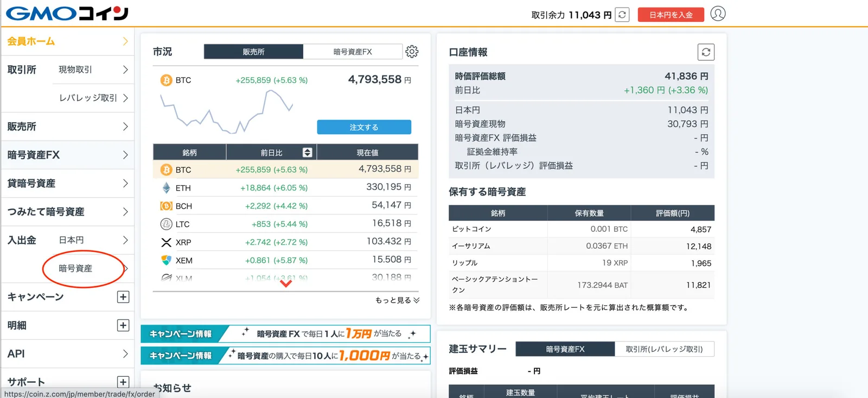Select the XEM row price 15.508 円

click(x=391, y=260)
